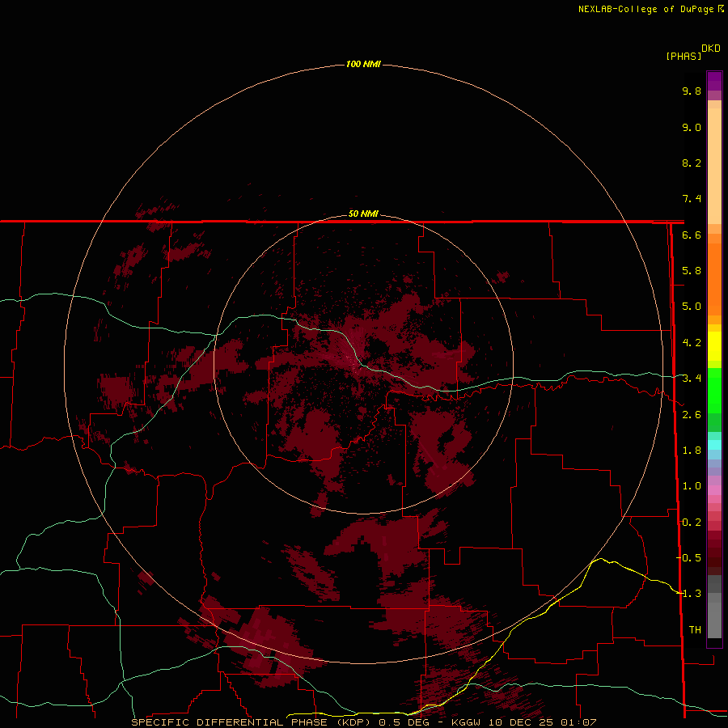Select the 8.2 legend value
Image resolution: width=728 pixels, height=728 pixels.
(x=692, y=163)
